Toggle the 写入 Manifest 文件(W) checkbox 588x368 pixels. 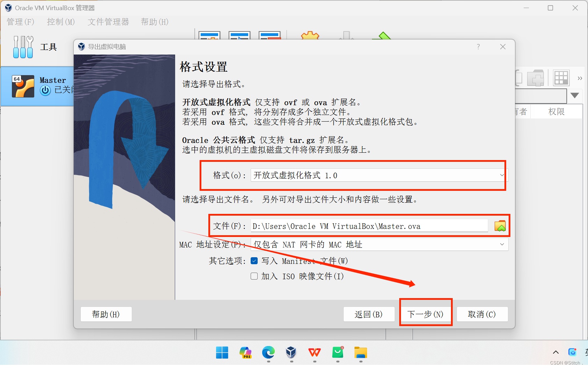pyautogui.click(x=254, y=261)
